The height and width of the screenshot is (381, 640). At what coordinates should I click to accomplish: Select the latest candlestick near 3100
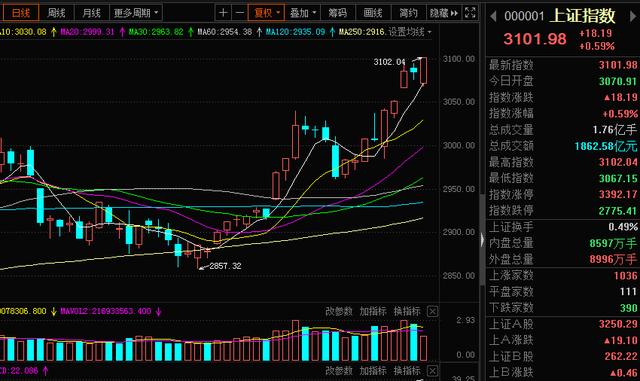coord(423,71)
